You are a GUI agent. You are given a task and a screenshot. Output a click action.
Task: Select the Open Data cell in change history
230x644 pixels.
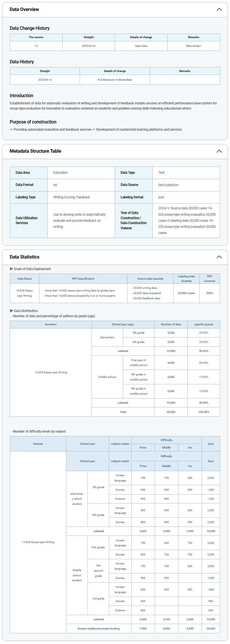click(x=141, y=46)
